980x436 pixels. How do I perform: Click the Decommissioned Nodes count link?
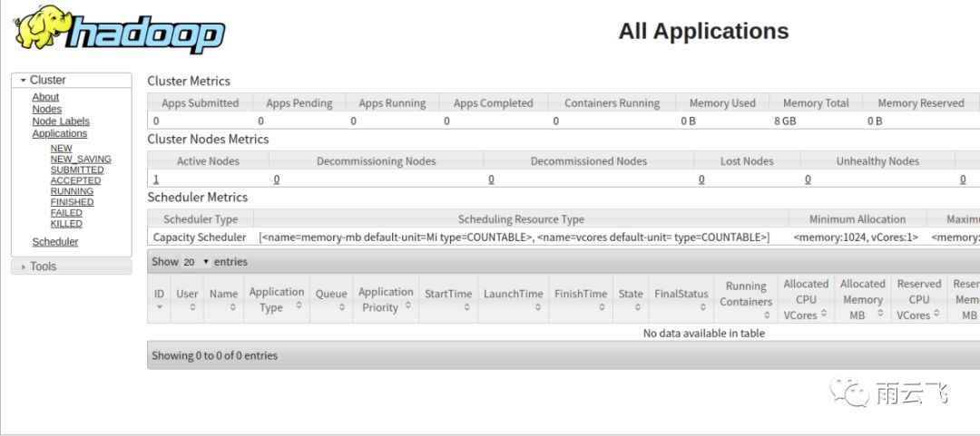tap(491, 179)
